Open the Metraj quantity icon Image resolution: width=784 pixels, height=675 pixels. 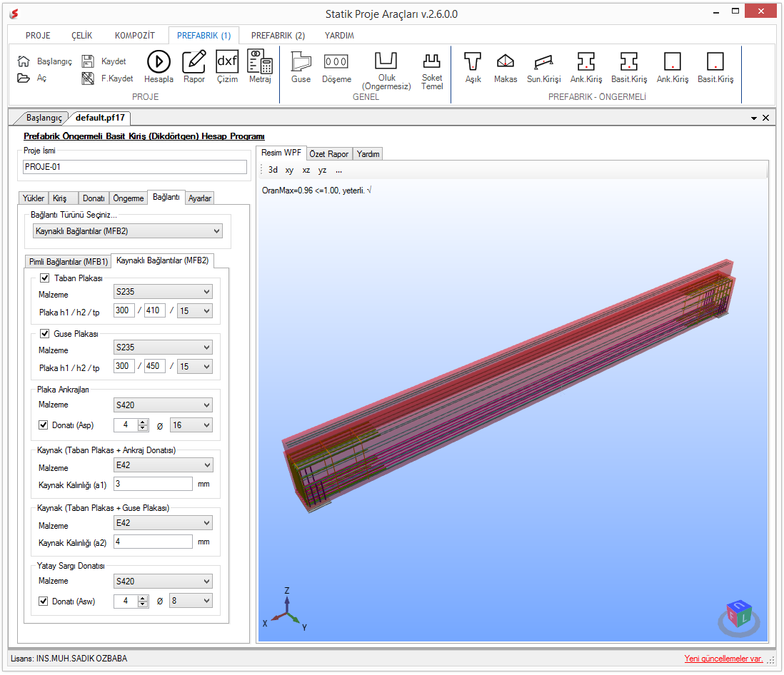(x=260, y=61)
